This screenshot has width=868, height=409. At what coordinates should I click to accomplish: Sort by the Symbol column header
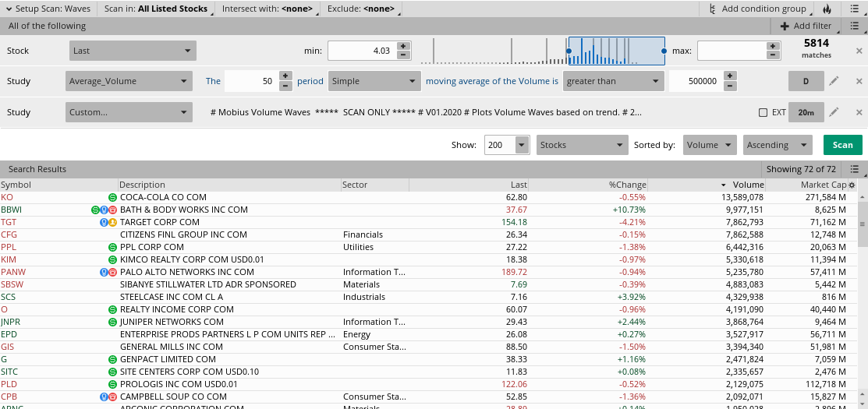point(59,185)
